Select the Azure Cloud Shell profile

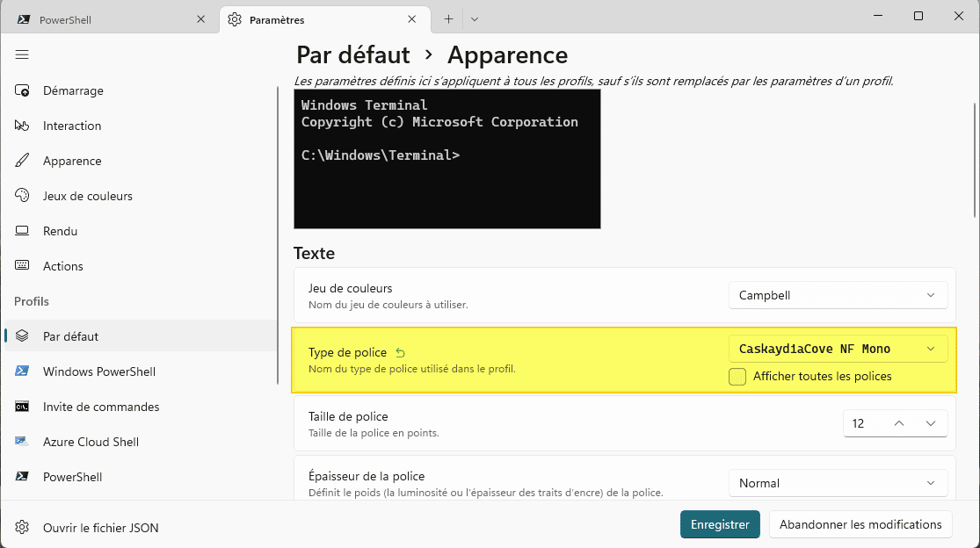pos(91,442)
